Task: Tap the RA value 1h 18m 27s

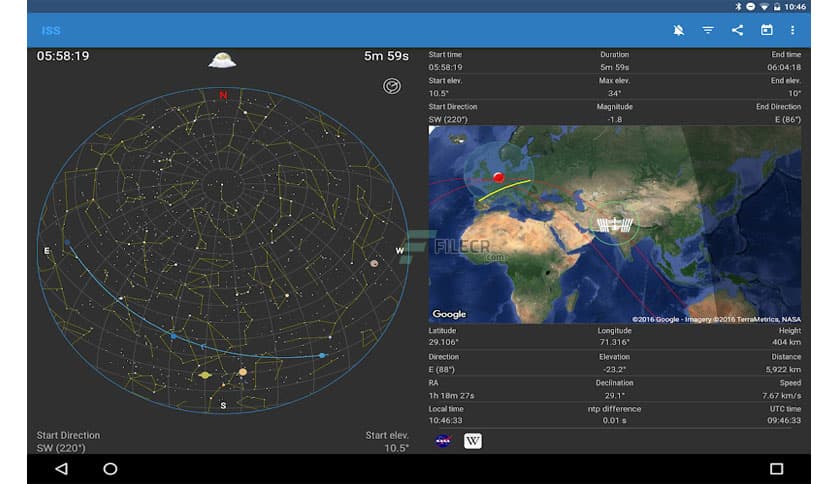Action: coord(451,396)
